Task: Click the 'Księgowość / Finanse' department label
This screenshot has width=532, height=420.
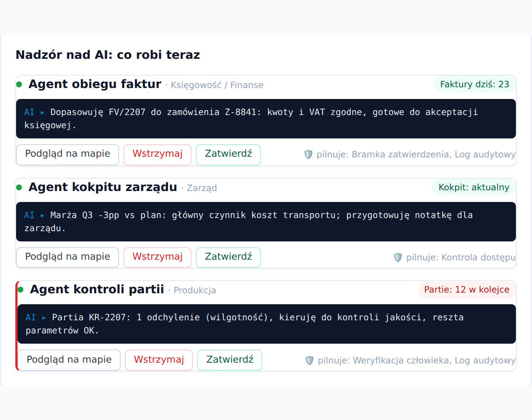Action: pyautogui.click(x=217, y=85)
